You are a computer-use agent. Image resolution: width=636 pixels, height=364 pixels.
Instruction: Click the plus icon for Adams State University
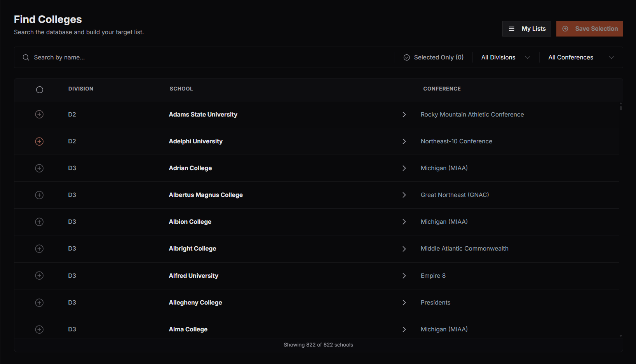pyautogui.click(x=39, y=114)
